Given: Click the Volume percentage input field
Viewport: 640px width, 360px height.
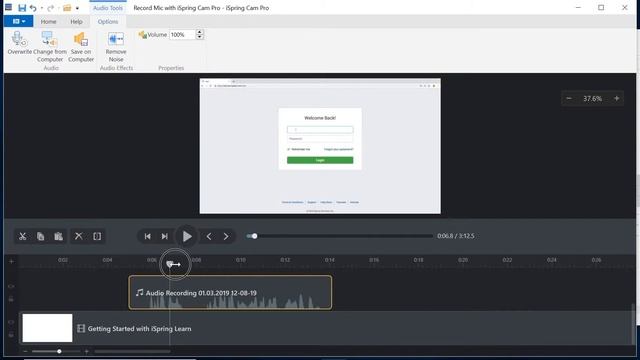Looking at the screenshot, I should pyautogui.click(x=182, y=35).
